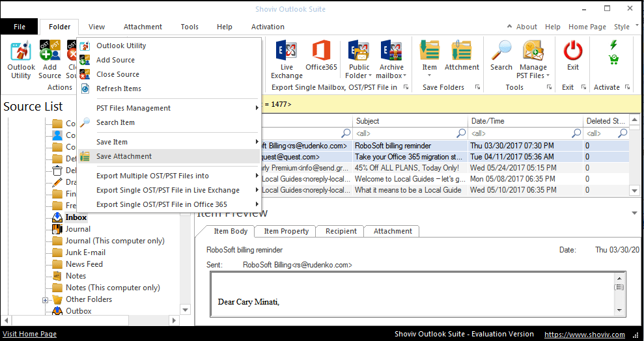Click the About button in title area
644x341 pixels.
point(527,27)
